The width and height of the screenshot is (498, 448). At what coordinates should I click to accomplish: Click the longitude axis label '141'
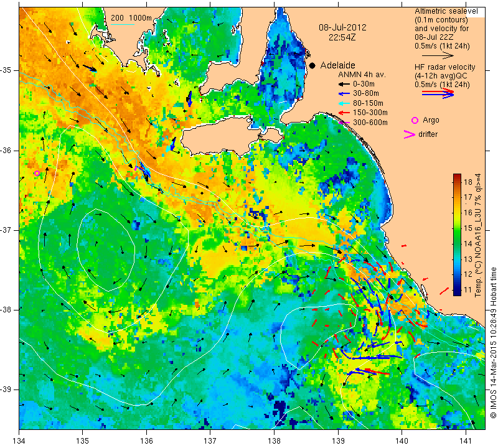pos(466,441)
